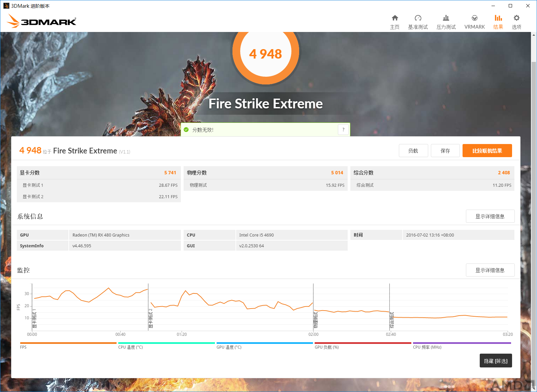
Task: Click the 分数无效! status message
Action: (203, 130)
